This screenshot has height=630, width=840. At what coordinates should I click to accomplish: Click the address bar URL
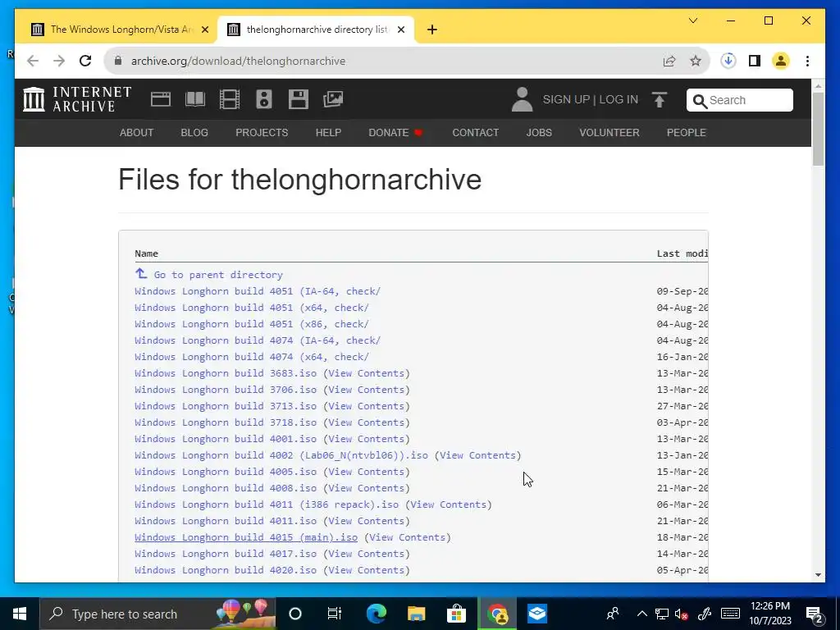click(239, 61)
